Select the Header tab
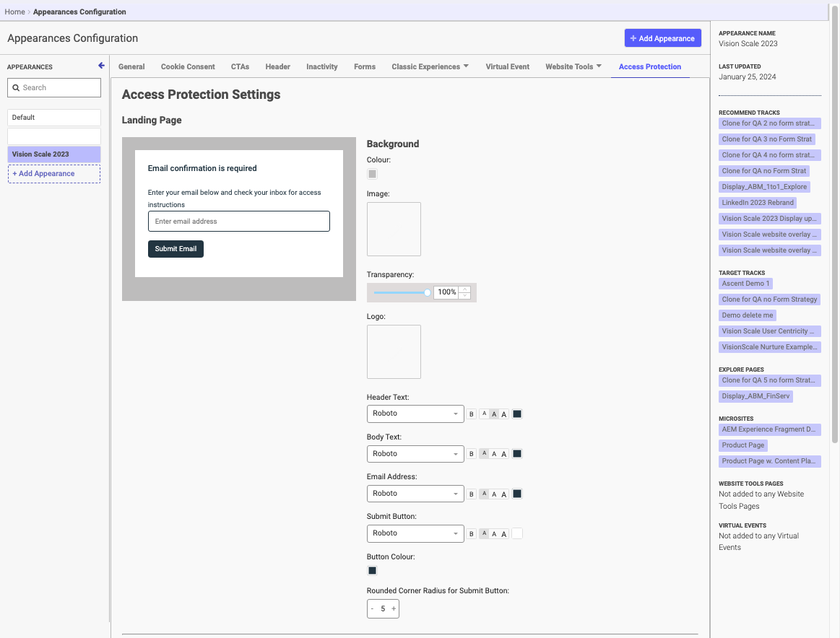This screenshot has height=638, width=840. click(277, 66)
